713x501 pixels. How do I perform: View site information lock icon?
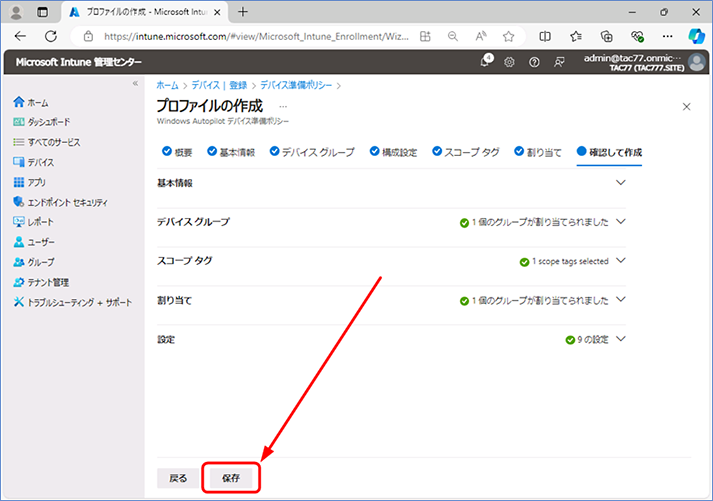point(88,36)
